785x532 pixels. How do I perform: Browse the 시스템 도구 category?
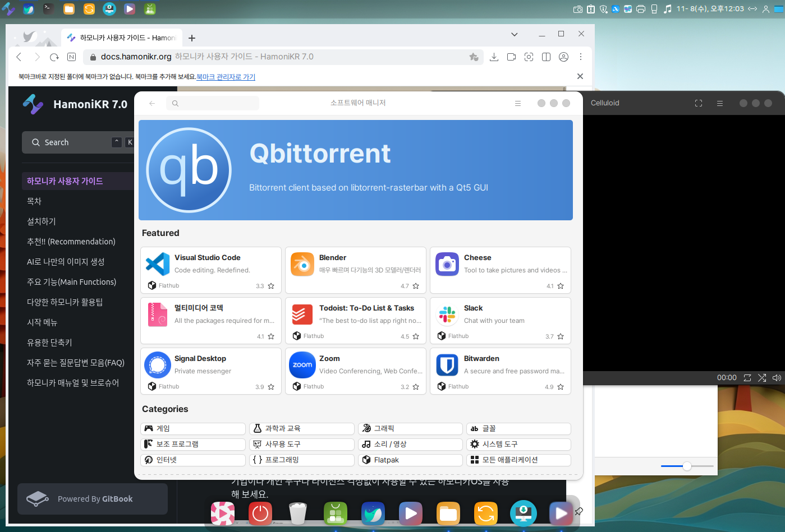518,444
